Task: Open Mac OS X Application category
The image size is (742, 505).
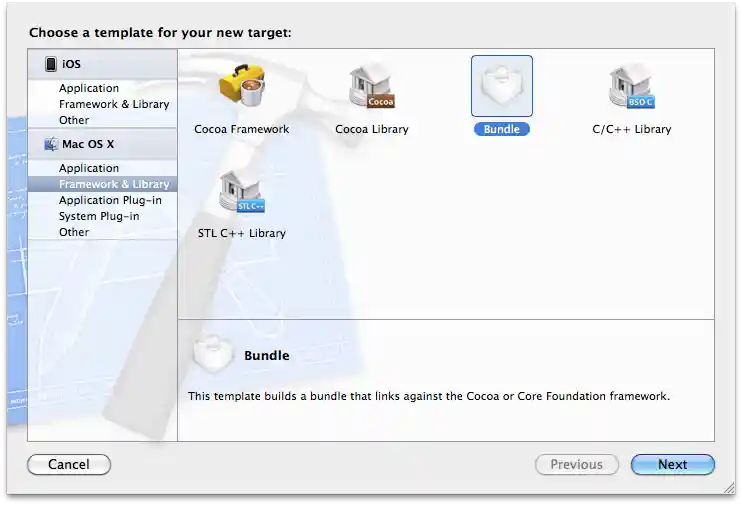Action: pos(89,168)
